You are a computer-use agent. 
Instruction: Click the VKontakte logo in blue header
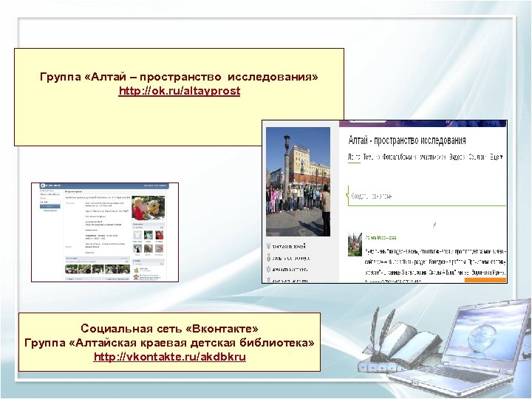(51, 185)
